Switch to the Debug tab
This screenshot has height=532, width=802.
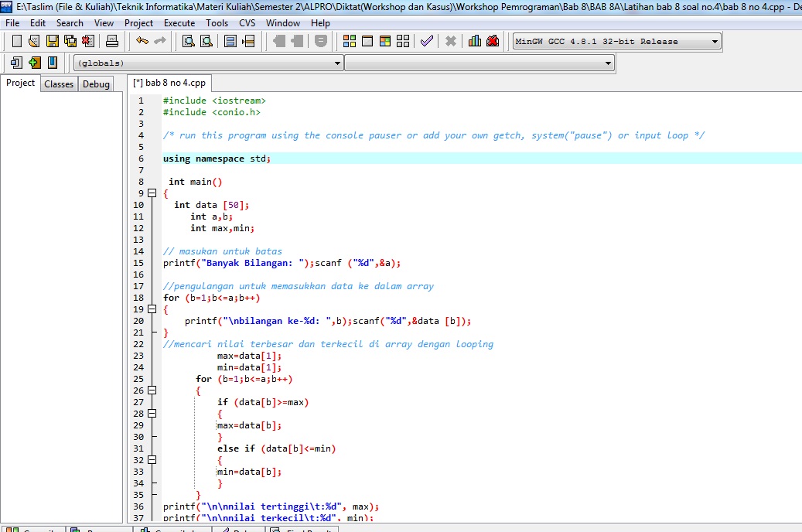click(x=96, y=84)
